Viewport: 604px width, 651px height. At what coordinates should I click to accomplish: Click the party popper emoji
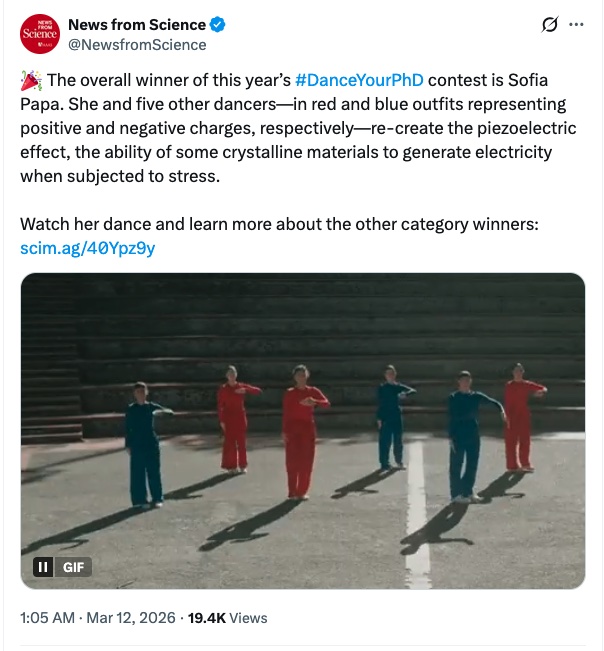pos(30,81)
